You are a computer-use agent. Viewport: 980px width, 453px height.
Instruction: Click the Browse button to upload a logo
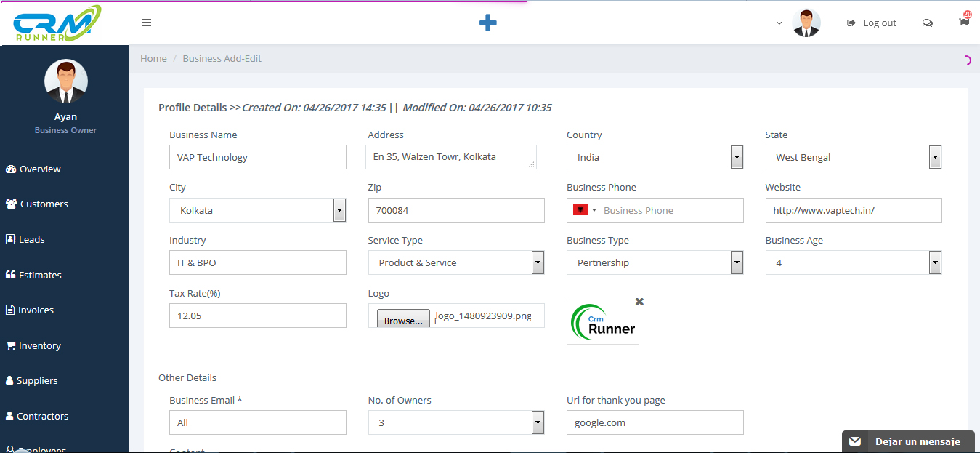click(402, 319)
